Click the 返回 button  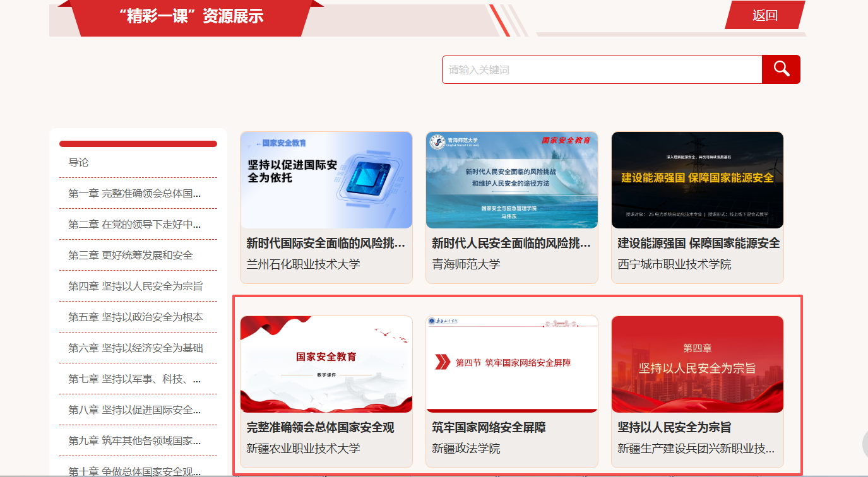click(x=764, y=16)
